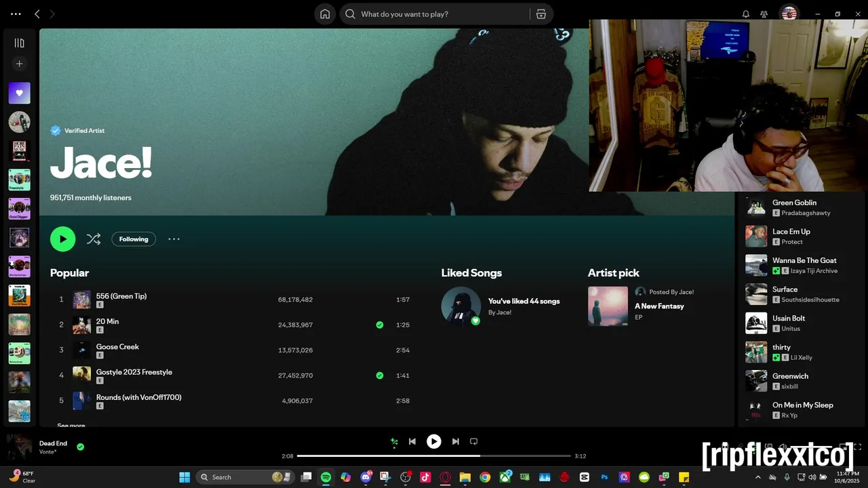Click the Windows taskbar Search box
868x488 pixels.
coord(243,477)
